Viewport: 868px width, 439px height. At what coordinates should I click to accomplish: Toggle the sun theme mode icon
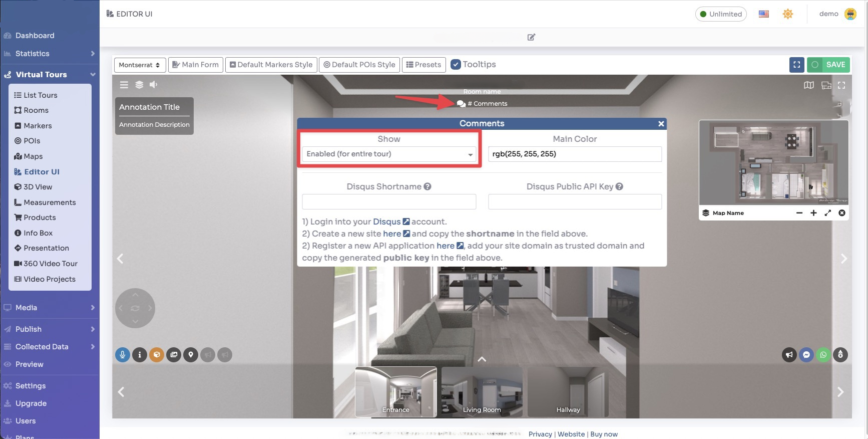(x=788, y=14)
